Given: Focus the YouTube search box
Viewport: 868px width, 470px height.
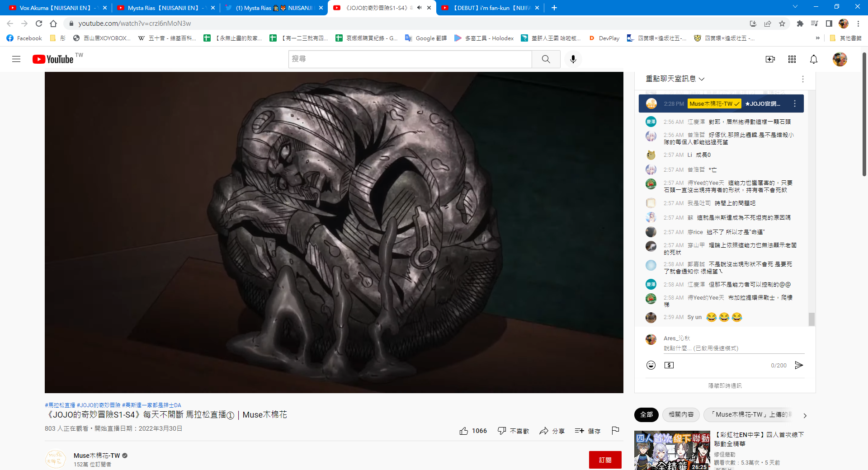Looking at the screenshot, I should 410,59.
